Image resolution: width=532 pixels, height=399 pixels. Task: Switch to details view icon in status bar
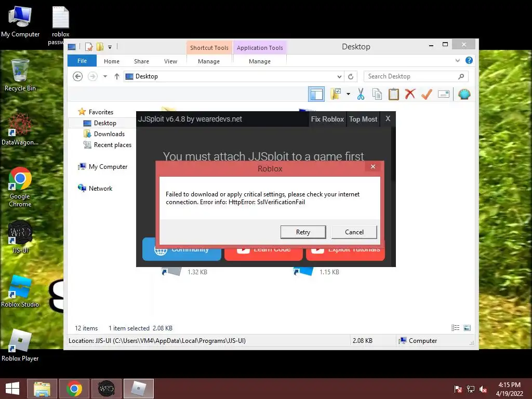455,328
